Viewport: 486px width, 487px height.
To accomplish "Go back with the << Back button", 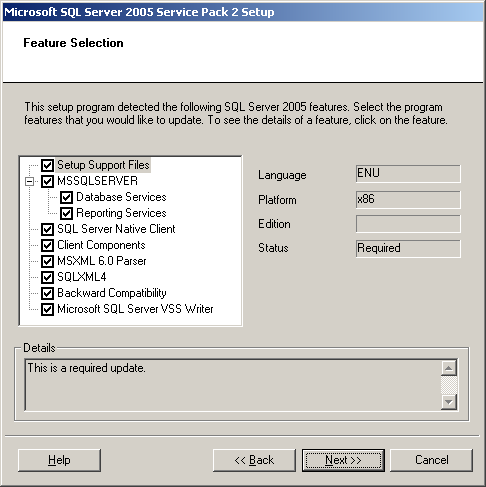I will tap(254, 460).
